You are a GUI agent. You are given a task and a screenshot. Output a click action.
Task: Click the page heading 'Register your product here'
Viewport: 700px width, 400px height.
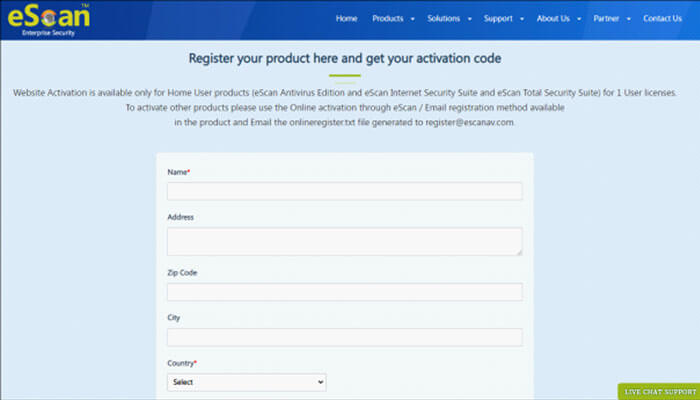point(345,58)
